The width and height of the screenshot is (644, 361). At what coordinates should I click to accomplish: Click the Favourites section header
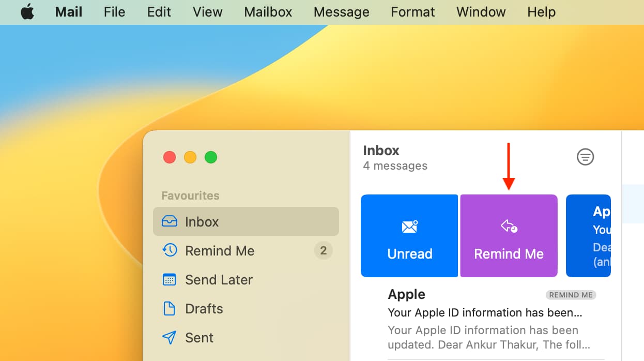190,195
